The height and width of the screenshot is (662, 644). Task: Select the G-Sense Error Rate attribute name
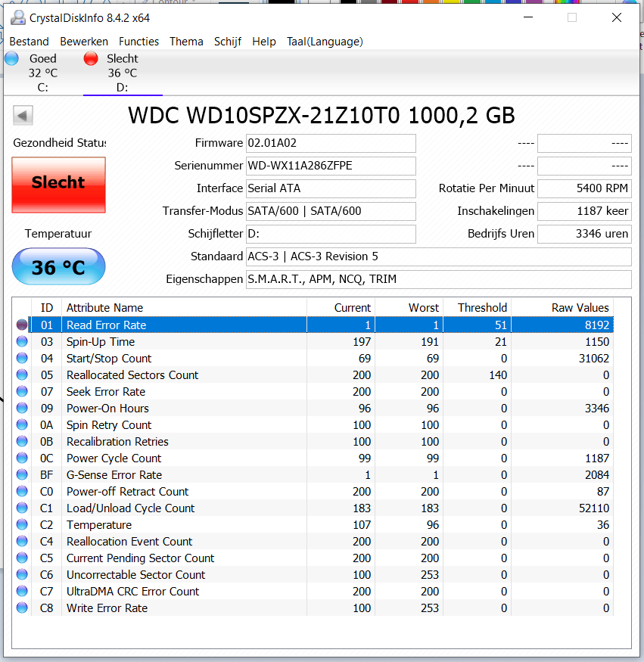[x=114, y=475]
